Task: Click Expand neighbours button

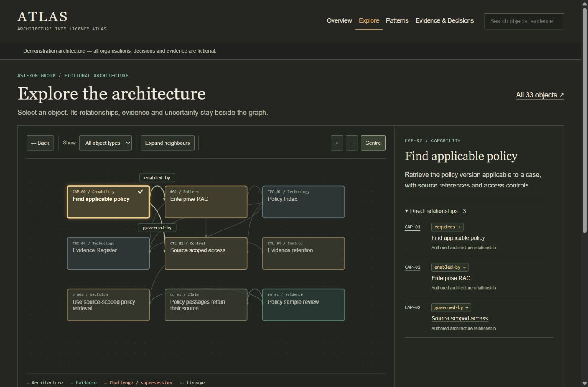Action: (168, 143)
